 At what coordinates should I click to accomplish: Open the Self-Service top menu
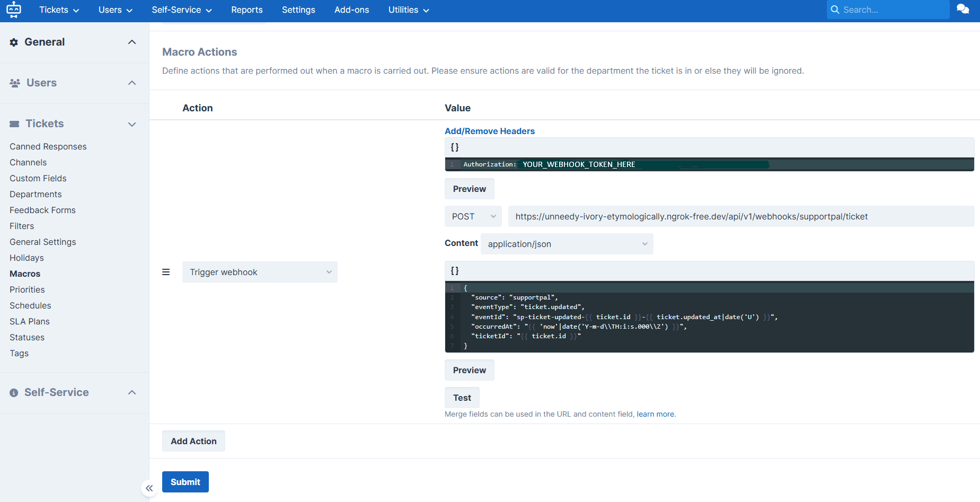(182, 10)
